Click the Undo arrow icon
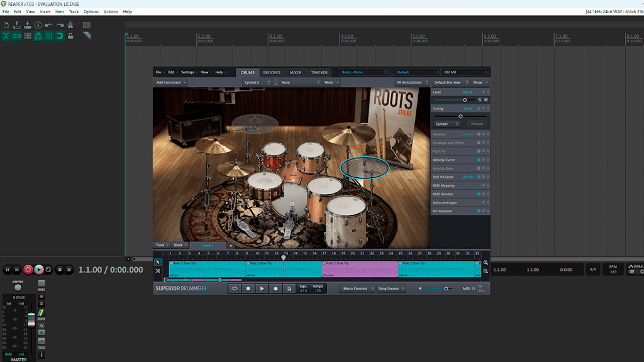Screen dimensions: 644x362 (49, 25)
